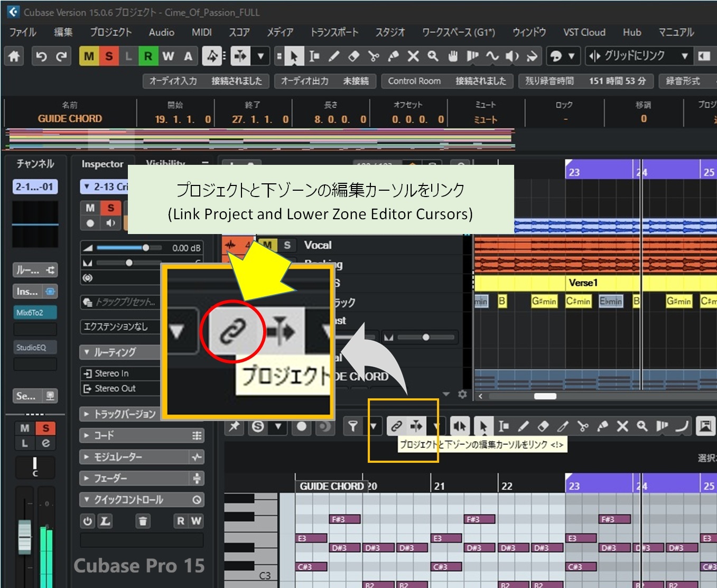717x588 pixels.
Task: Select the Mute X tool in lower toolbar
Action: (622, 426)
